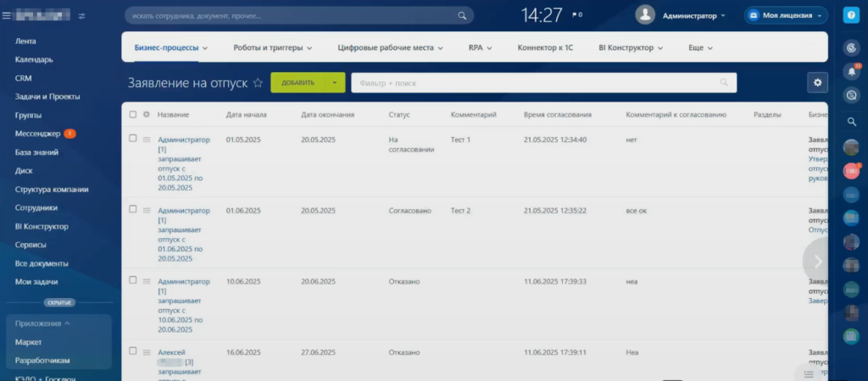Click grid column settings gear in header
The height and width of the screenshot is (381, 868).
(x=147, y=114)
